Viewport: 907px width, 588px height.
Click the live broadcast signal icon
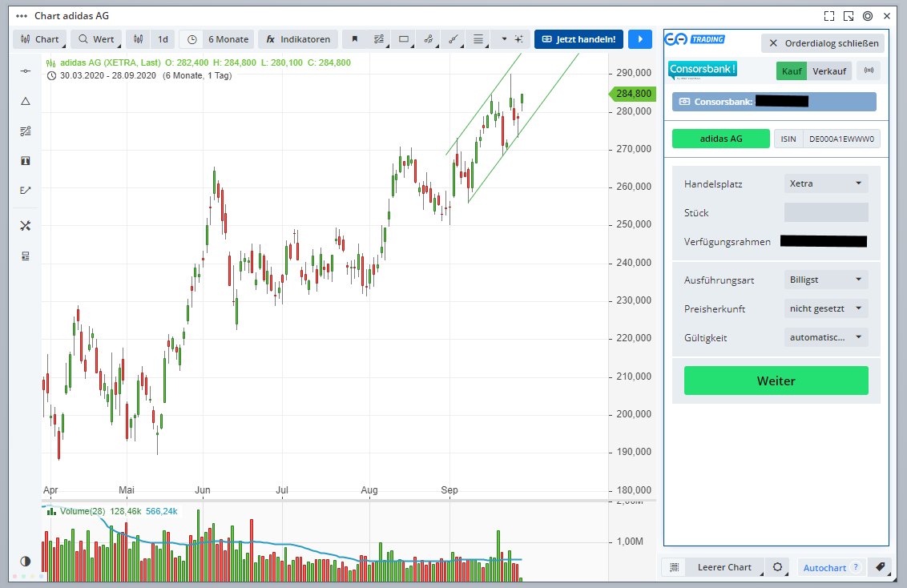[869, 70]
